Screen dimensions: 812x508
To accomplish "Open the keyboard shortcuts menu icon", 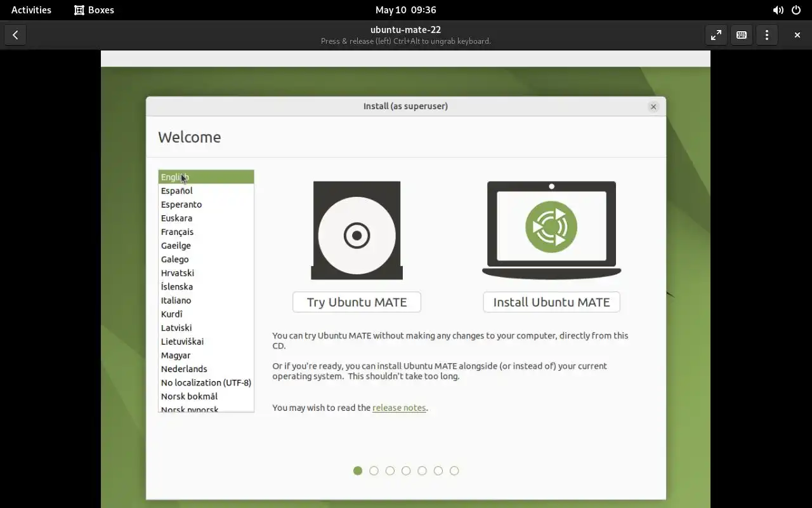I will pyautogui.click(x=742, y=35).
